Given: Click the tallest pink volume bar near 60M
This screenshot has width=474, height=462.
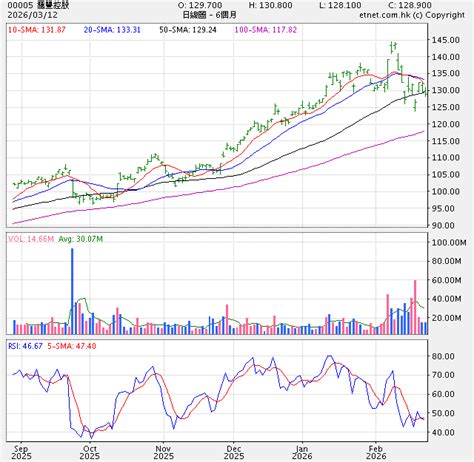Looking at the screenshot, I should point(415,307).
